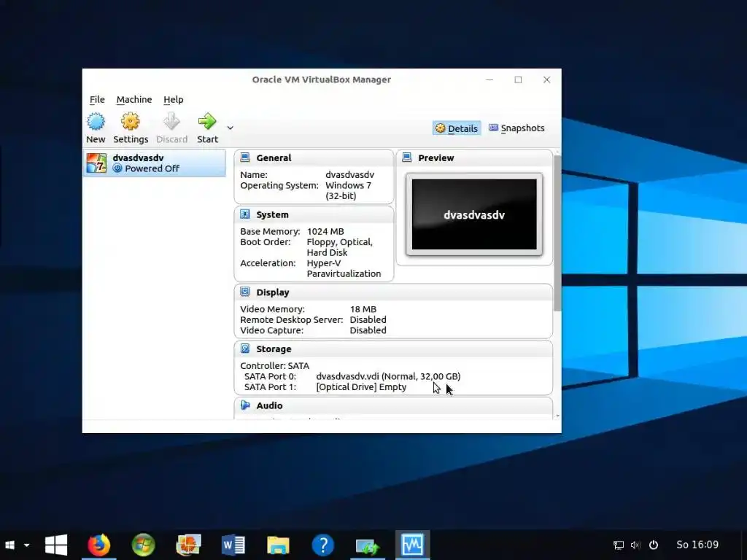Open the photo viewer taskbar icon
Viewport: 747px width, 560px height.
[188, 545]
